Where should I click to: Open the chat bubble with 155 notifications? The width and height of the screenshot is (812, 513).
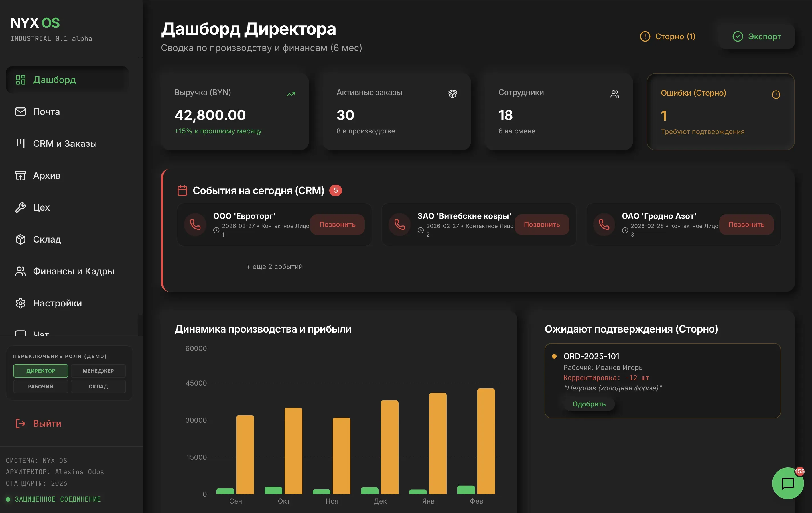(x=788, y=483)
